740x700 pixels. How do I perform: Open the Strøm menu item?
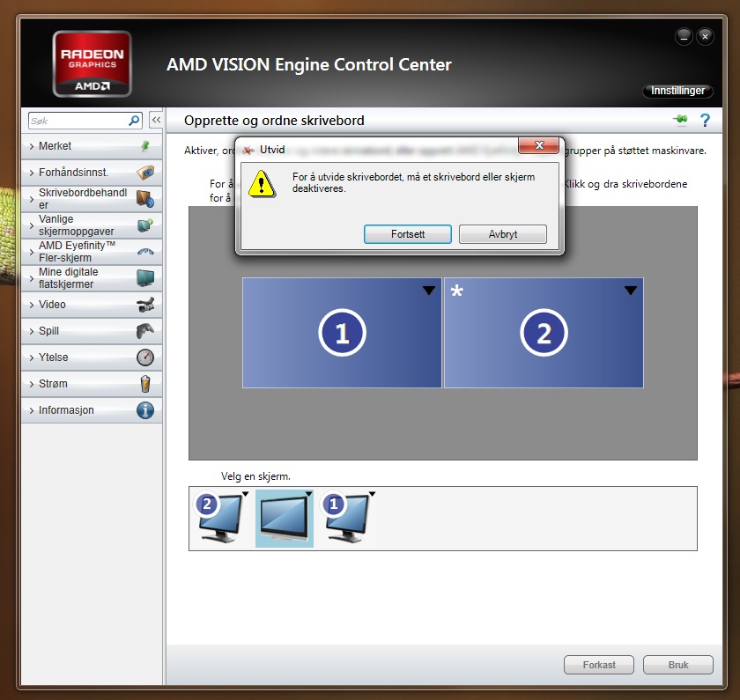click(92, 384)
